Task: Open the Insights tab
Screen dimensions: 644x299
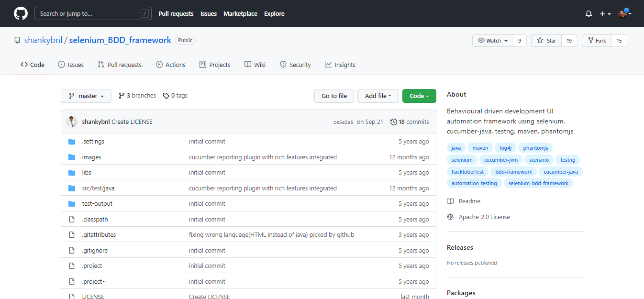Action: click(340, 65)
